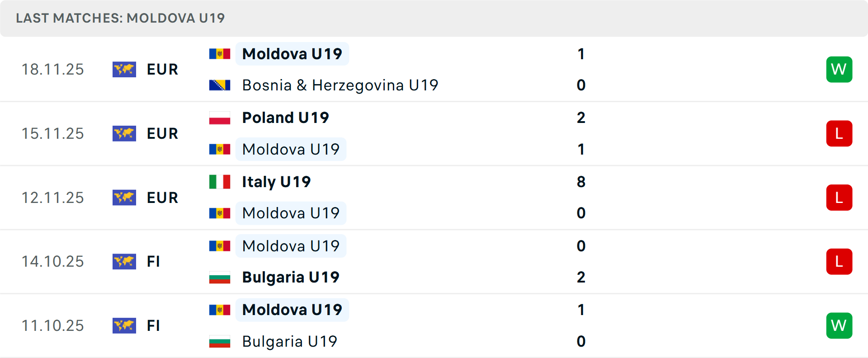Select the Bulgaria flag icon
This screenshot has height=358, width=868.
tap(220, 277)
